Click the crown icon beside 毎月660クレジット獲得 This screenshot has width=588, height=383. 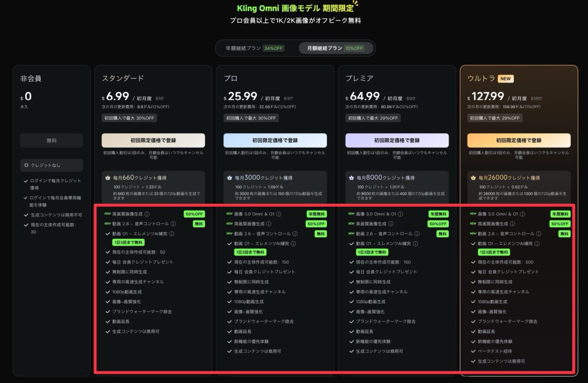(107, 178)
